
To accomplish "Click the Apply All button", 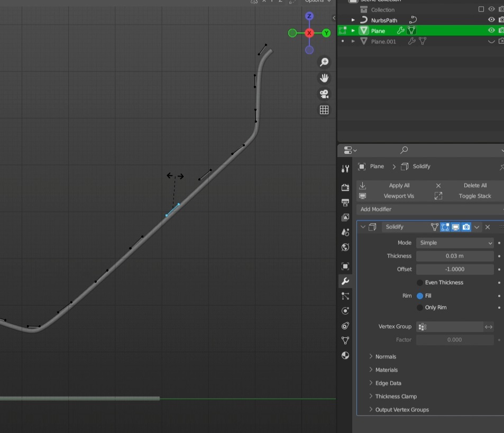I will tap(399, 186).
